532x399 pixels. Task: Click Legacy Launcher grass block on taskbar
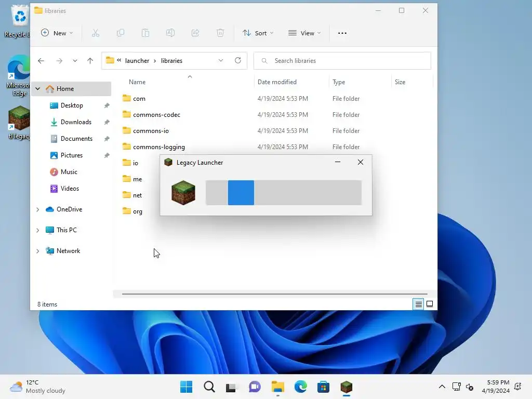pos(347,387)
